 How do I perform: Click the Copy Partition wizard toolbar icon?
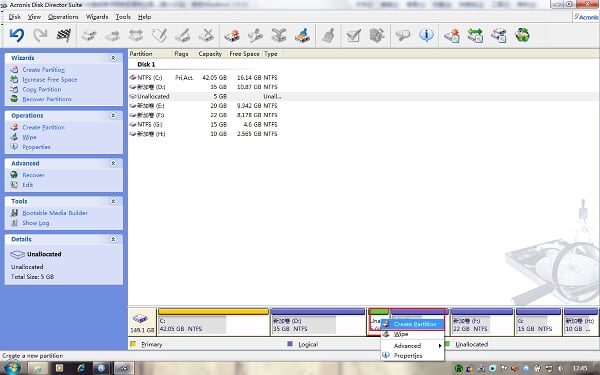point(499,36)
